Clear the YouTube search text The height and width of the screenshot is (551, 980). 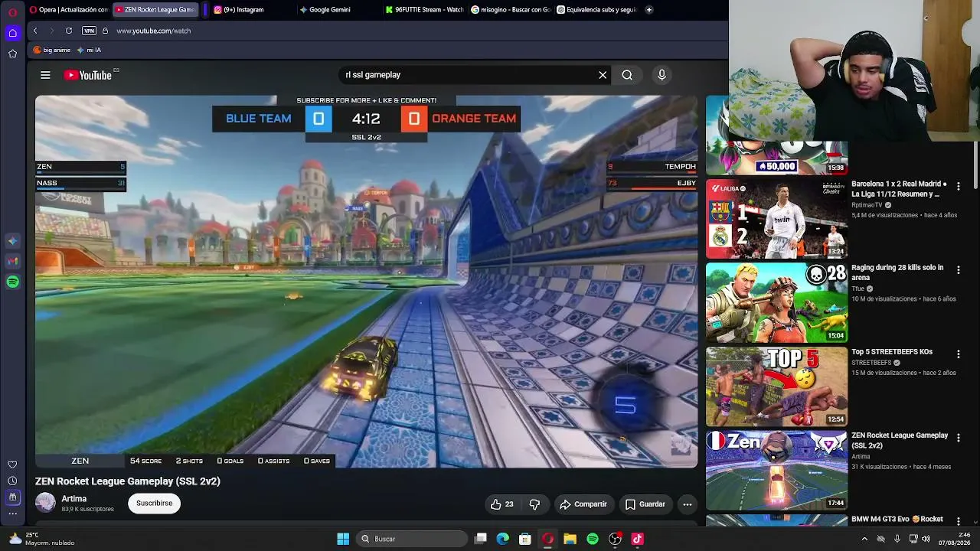603,75
